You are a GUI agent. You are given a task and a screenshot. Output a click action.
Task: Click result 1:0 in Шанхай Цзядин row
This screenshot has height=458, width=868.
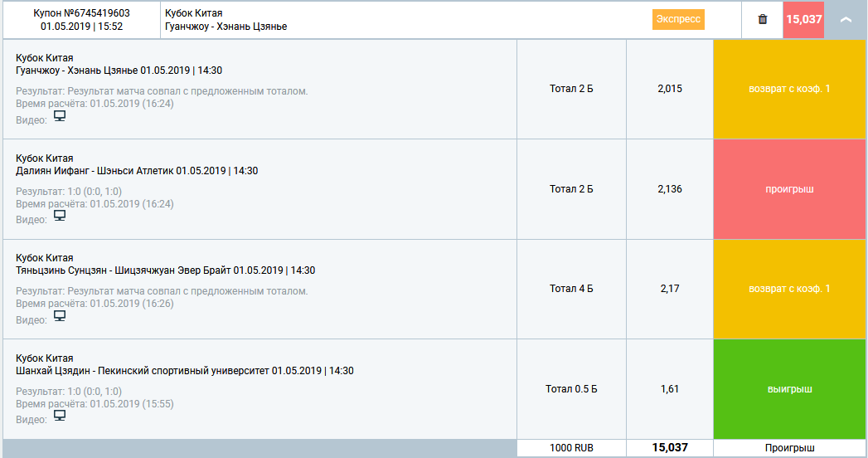tap(95, 391)
